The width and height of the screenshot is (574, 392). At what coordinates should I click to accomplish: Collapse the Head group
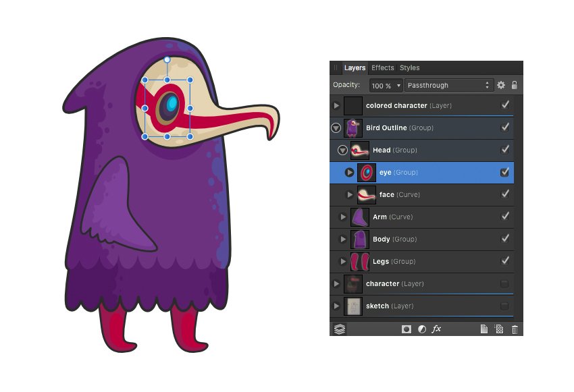tap(342, 150)
